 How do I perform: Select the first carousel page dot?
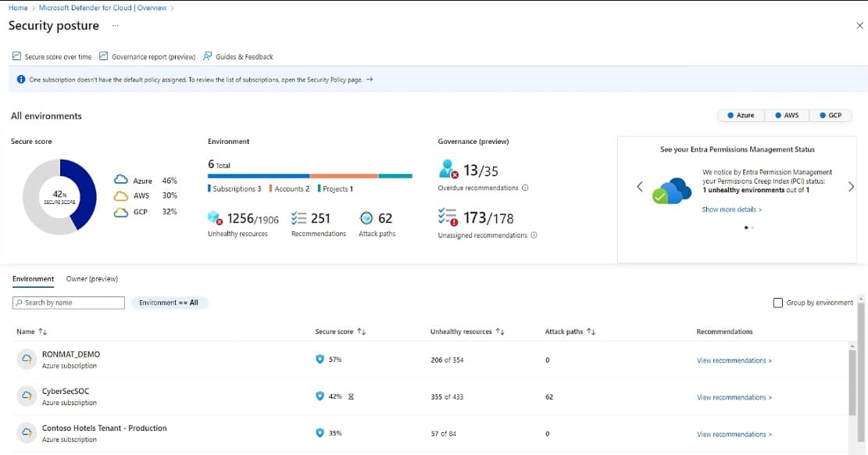[746, 227]
